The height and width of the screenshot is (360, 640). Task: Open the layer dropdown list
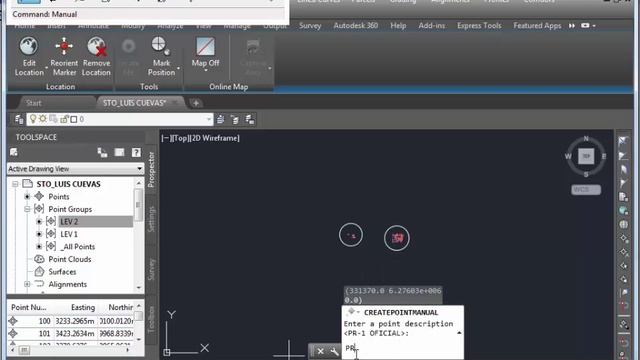[x=209, y=119]
